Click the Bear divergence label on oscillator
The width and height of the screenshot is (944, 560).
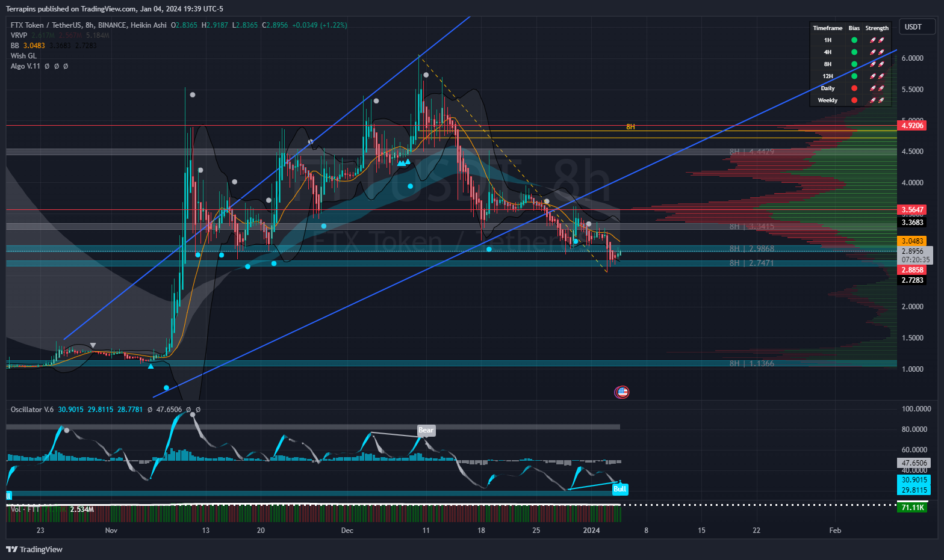coord(426,430)
